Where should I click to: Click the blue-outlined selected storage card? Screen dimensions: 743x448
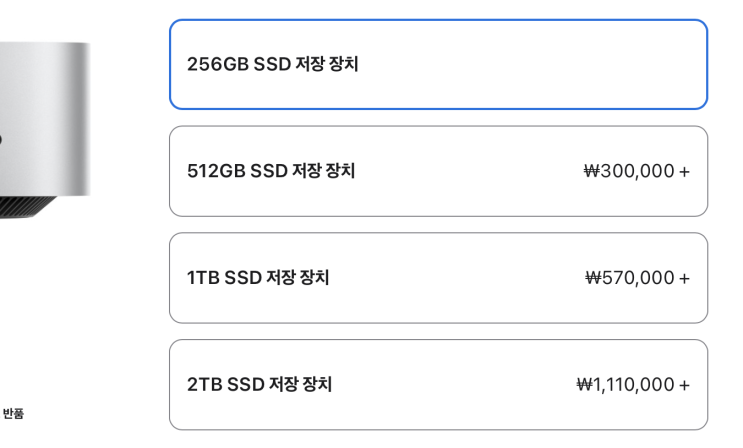(438, 64)
